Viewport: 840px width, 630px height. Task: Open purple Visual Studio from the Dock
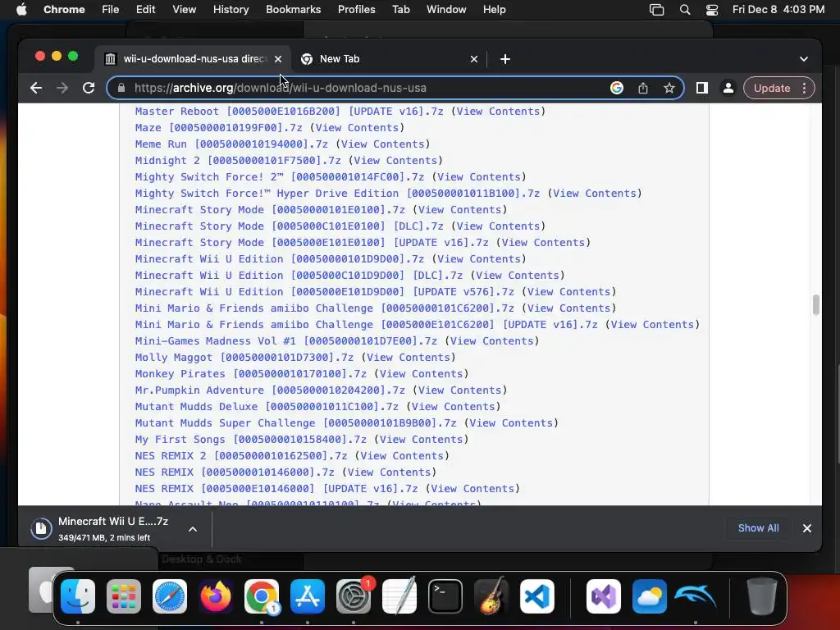604,596
